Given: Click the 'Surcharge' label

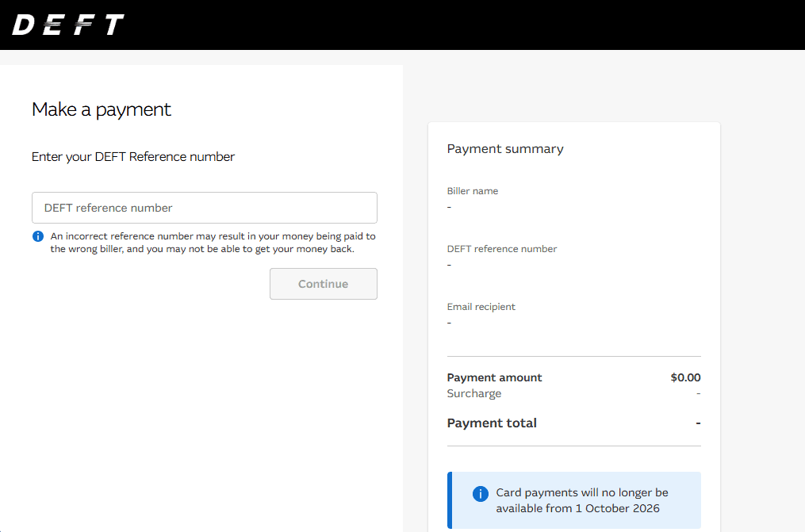Looking at the screenshot, I should point(473,393).
